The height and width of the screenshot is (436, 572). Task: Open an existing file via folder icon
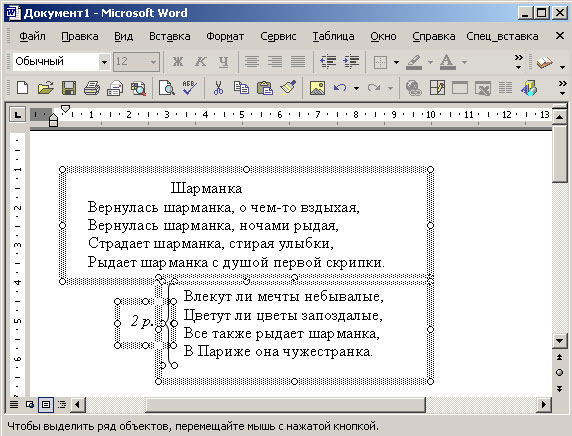pyautogui.click(x=46, y=88)
